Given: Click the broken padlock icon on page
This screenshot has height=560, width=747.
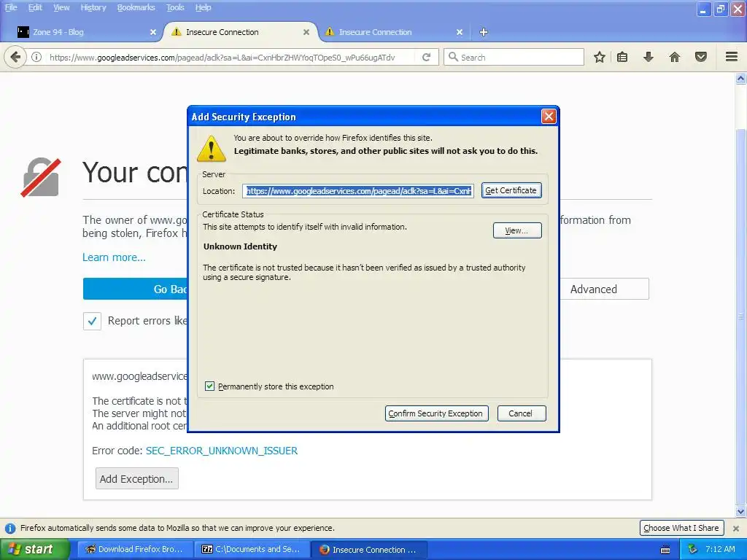Looking at the screenshot, I should [x=41, y=176].
